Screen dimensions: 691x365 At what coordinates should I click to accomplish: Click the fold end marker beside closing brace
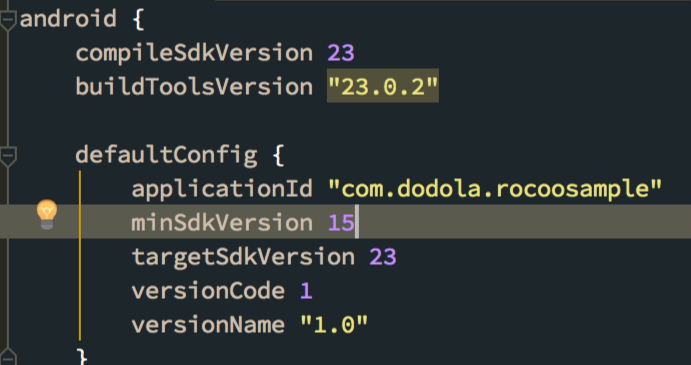8,357
